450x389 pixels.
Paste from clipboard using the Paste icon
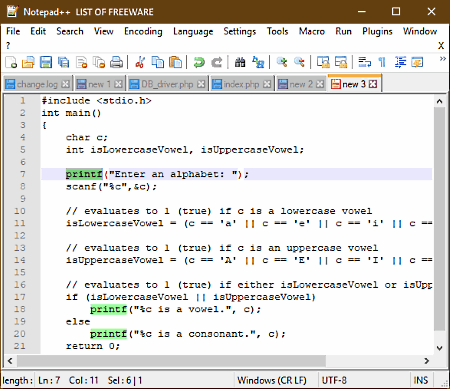[175, 62]
